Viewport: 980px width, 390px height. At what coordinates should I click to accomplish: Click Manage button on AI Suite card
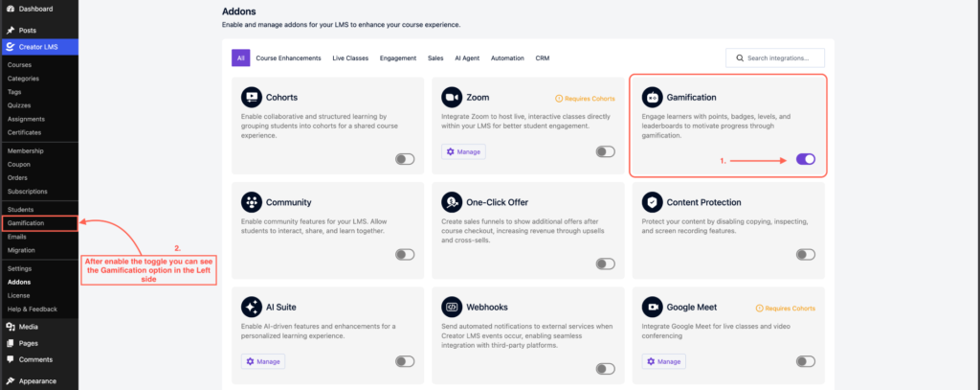pyautogui.click(x=263, y=361)
